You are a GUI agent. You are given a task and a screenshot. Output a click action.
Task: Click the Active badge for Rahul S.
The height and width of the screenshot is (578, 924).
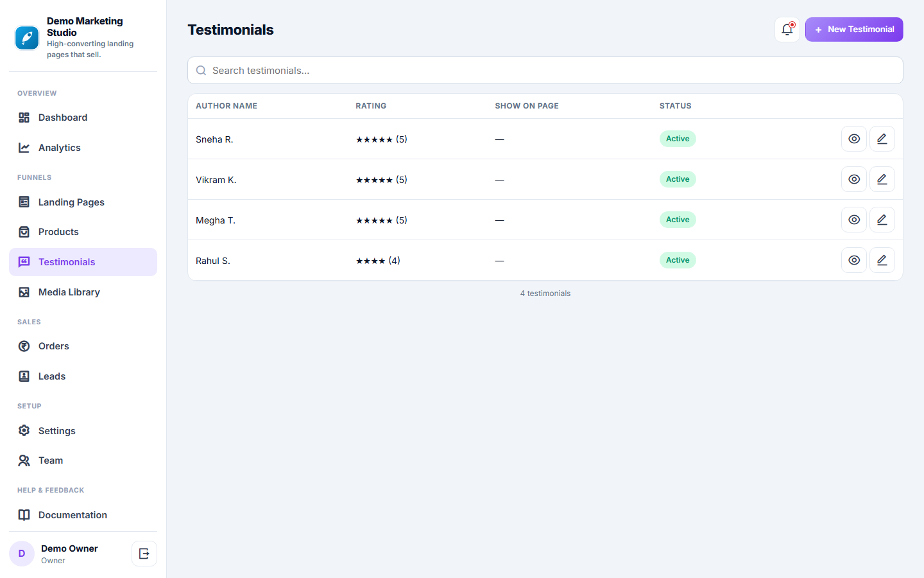pyautogui.click(x=678, y=260)
